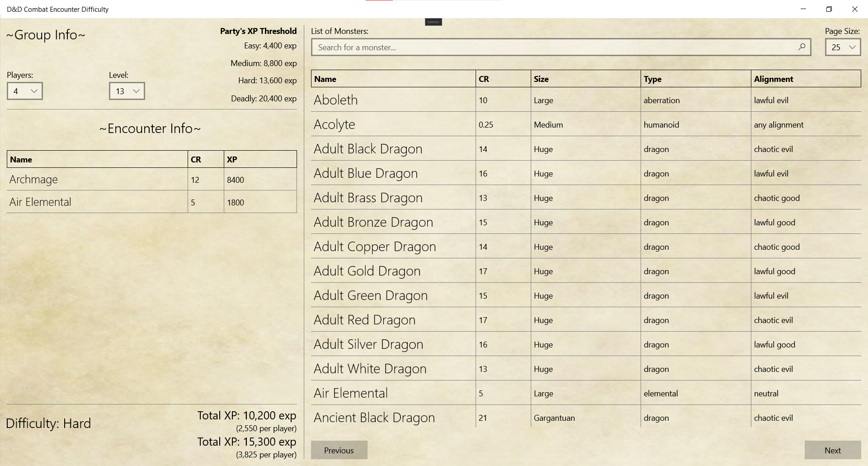
Task: Select Air Elemental in Encounter Info
Action: click(x=41, y=202)
